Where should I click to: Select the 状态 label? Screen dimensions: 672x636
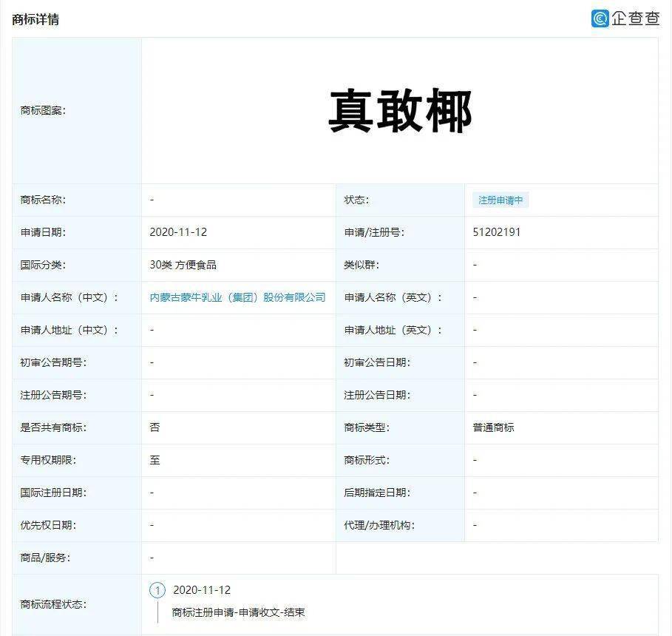[356, 200]
